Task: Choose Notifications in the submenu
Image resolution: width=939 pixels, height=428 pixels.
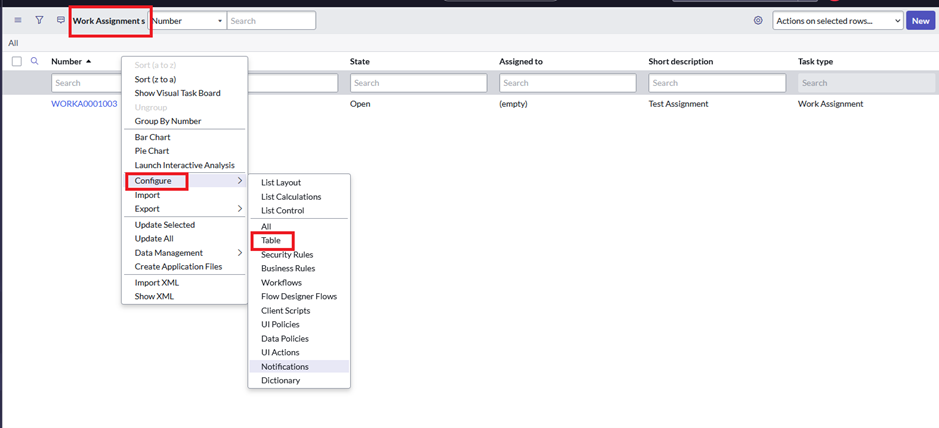Action: click(285, 367)
